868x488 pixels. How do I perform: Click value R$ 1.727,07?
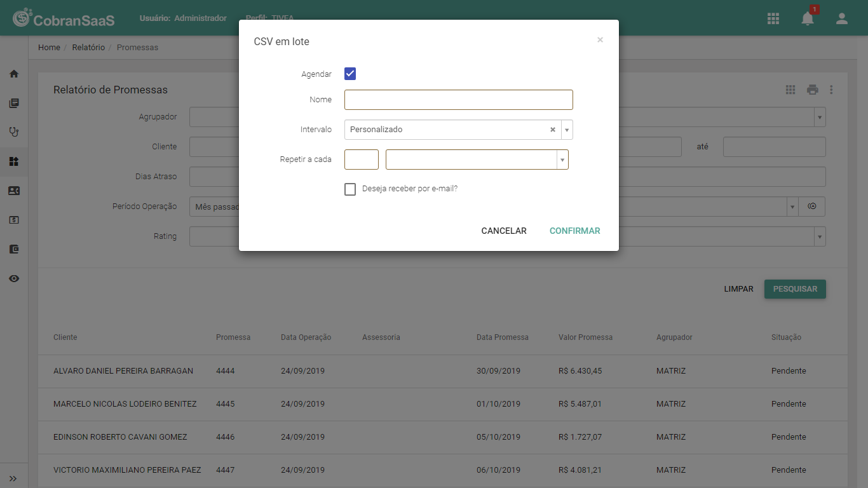point(580,437)
